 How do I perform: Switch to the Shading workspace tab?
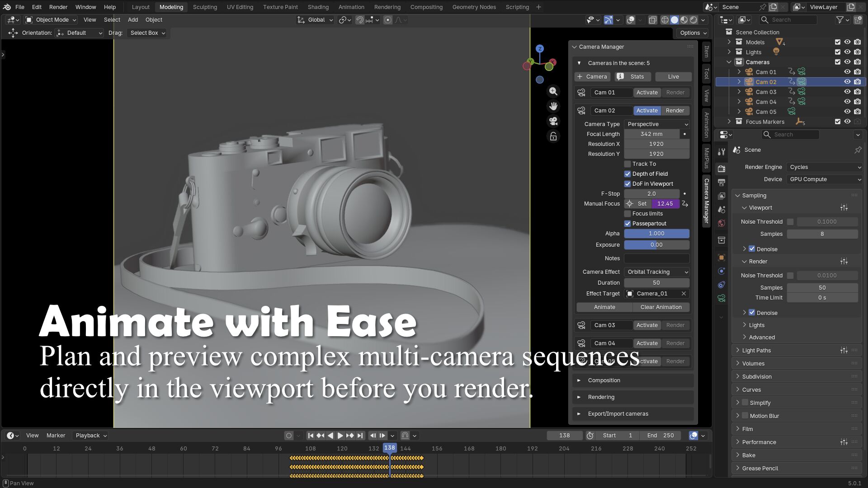(x=318, y=7)
